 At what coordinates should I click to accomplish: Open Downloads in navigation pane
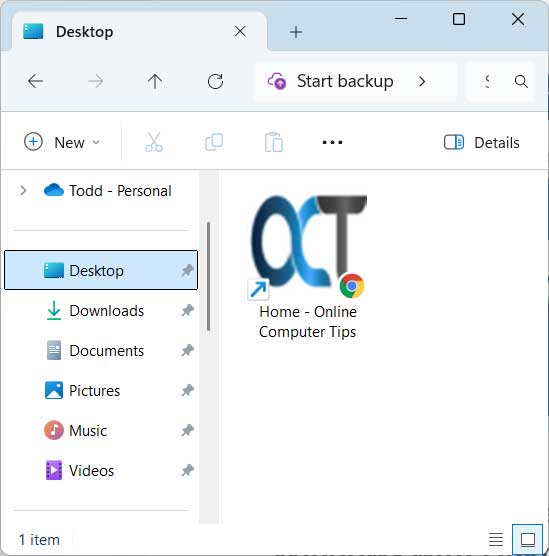pos(101,311)
